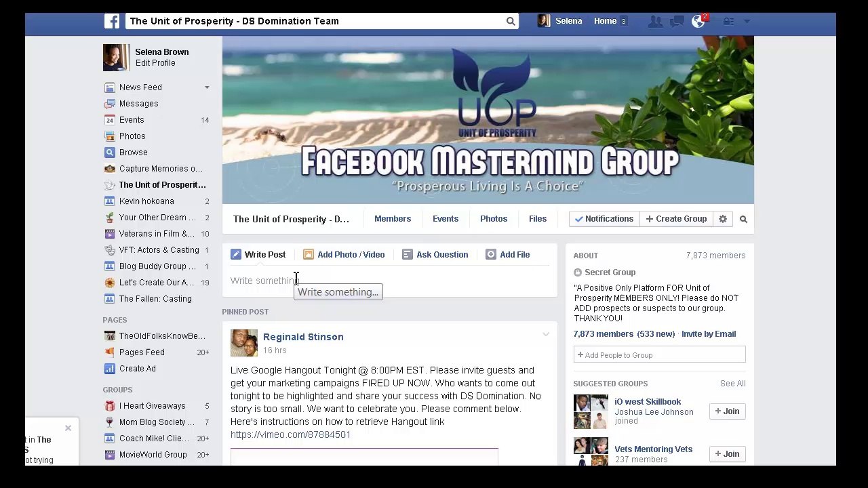Search this group magnifier icon
Viewport: 868px width, 488px height.
click(743, 219)
